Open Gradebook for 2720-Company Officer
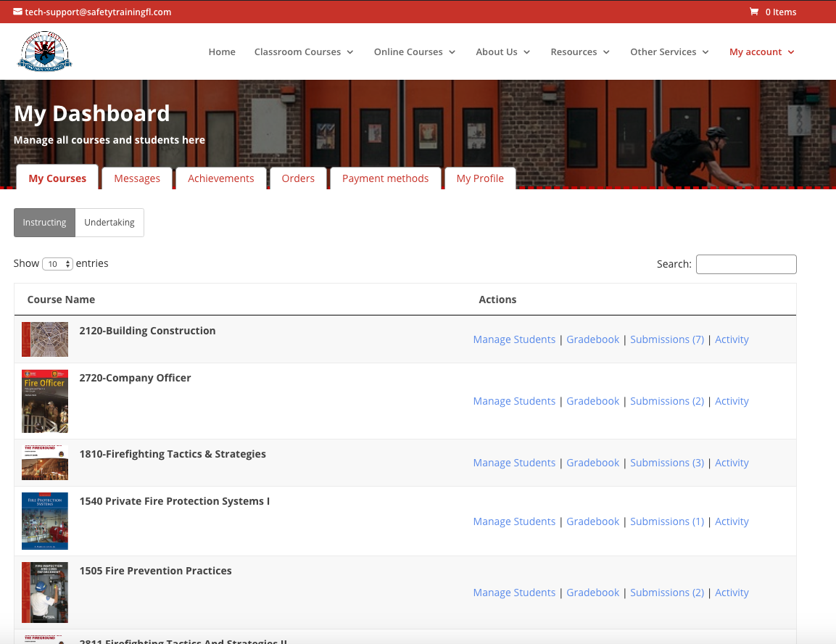Screen dimensions: 836x644 [x=592, y=400]
